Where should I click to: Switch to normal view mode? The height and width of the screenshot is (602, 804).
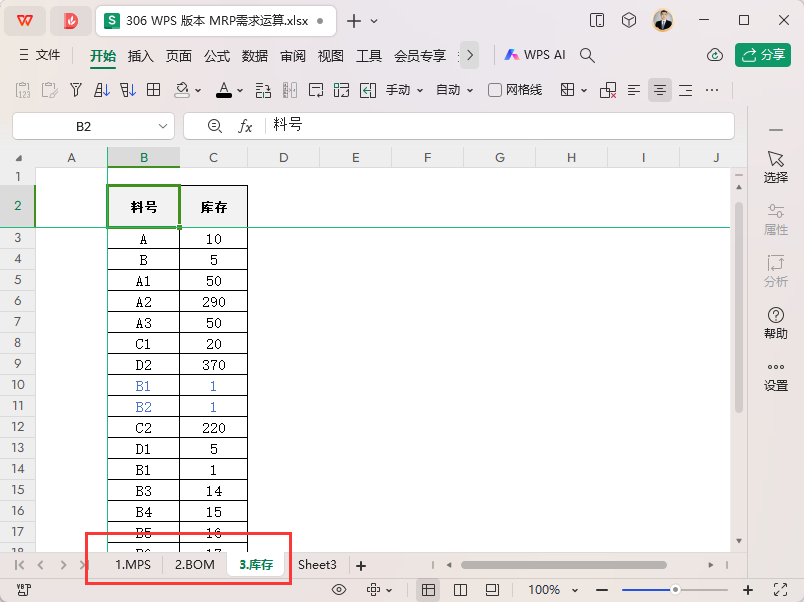(428, 590)
